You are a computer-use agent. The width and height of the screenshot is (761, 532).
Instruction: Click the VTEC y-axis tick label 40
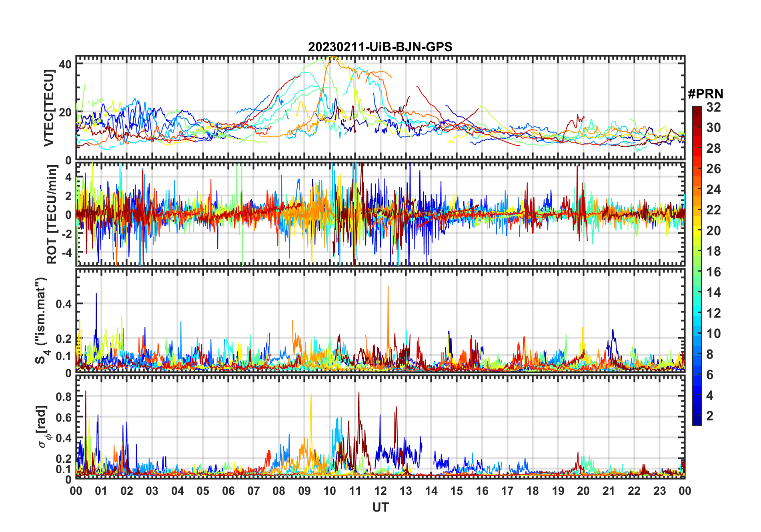pyautogui.click(x=65, y=64)
